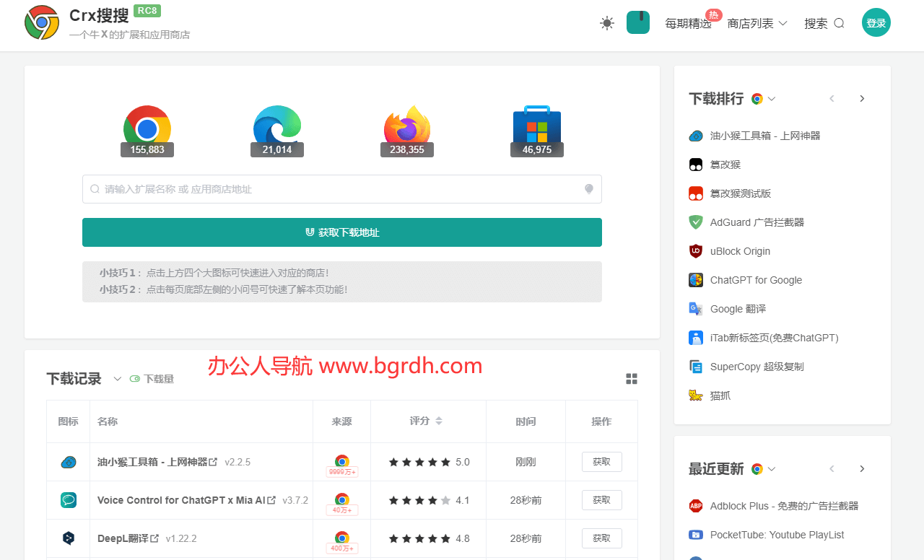
Task: Open 油小猴工具箱 in 下载排行 list
Action: coord(765,136)
